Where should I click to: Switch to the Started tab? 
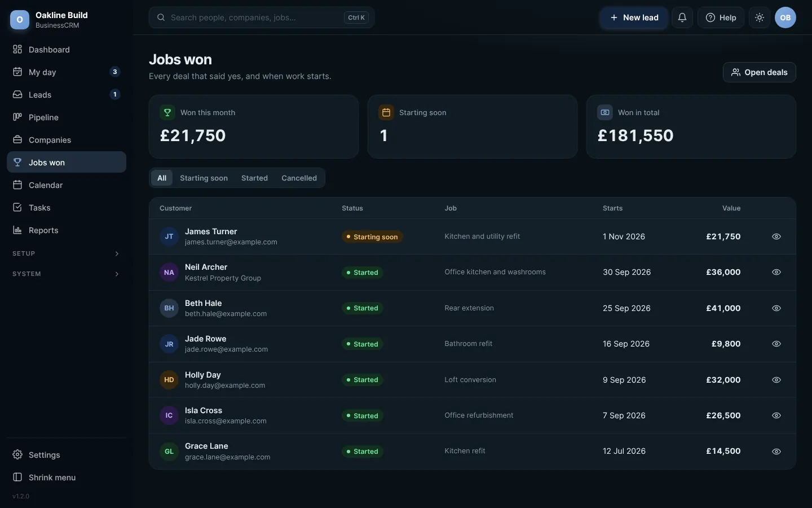(254, 178)
